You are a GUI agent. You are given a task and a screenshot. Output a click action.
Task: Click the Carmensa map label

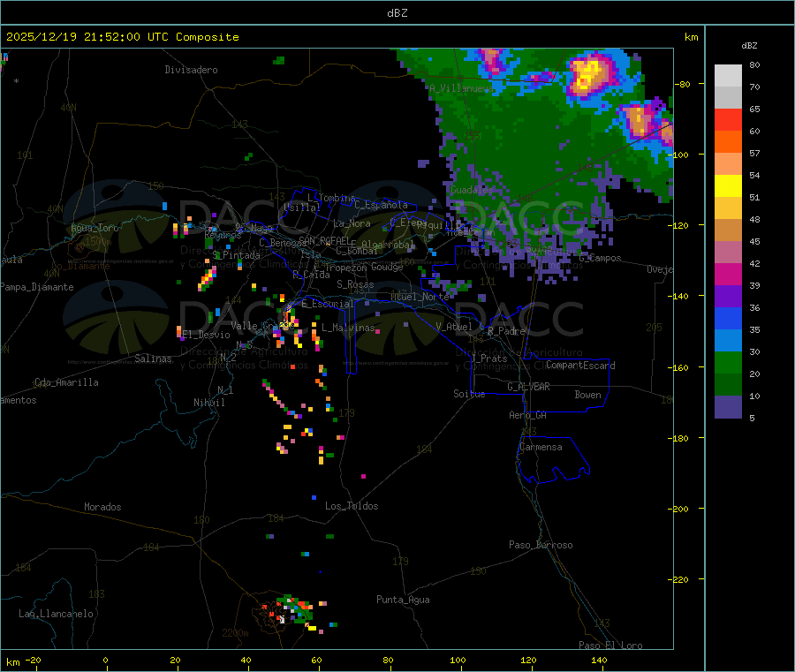click(x=541, y=447)
